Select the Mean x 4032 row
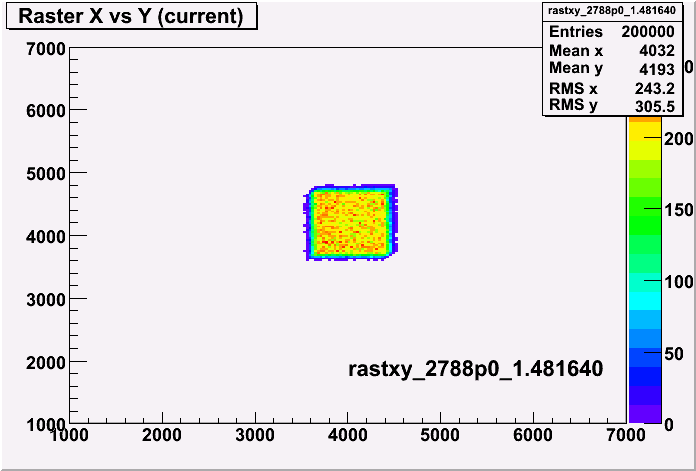The width and height of the screenshot is (696, 471). click(x=612, y=51)
